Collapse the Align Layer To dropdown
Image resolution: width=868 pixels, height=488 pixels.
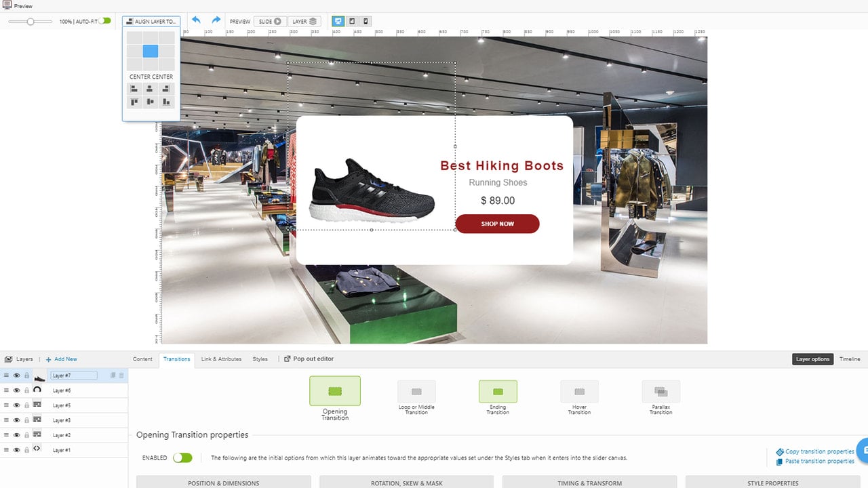[x=151, y=22]
